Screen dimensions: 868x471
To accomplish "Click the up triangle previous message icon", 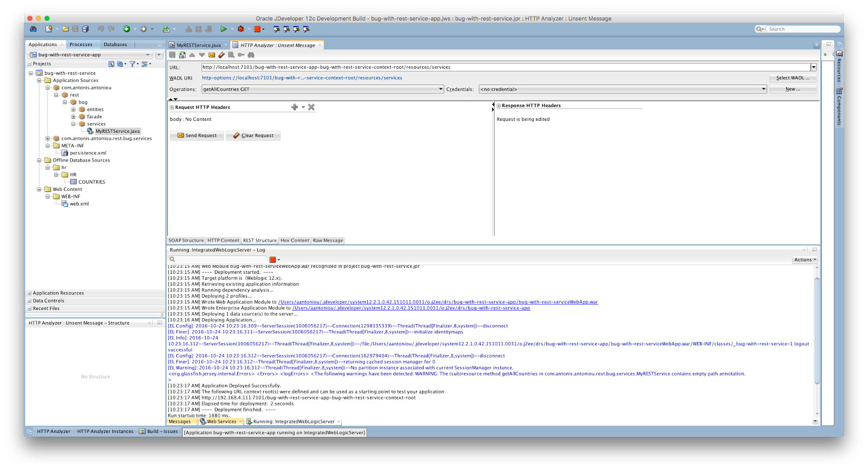I will click(x=192, y=55).
